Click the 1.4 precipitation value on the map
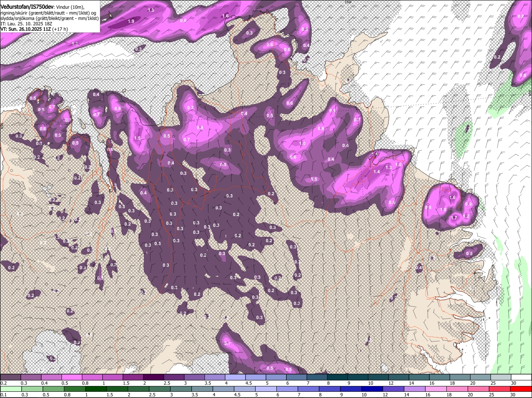Screen dimensions: 532x398 377,172
